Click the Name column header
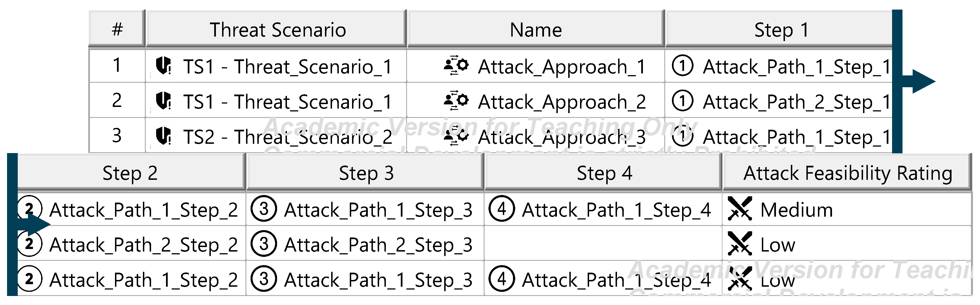 (536, 30)
